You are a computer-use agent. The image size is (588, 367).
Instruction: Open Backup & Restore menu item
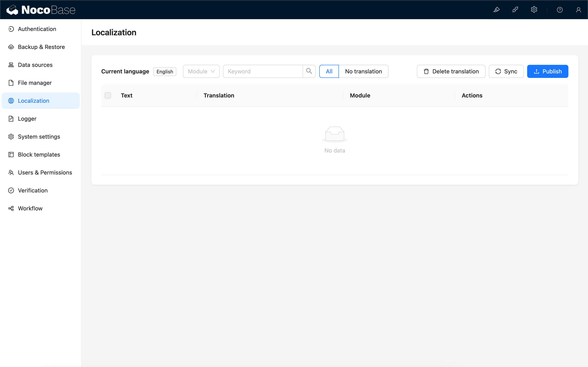click(x=41, y=47)
